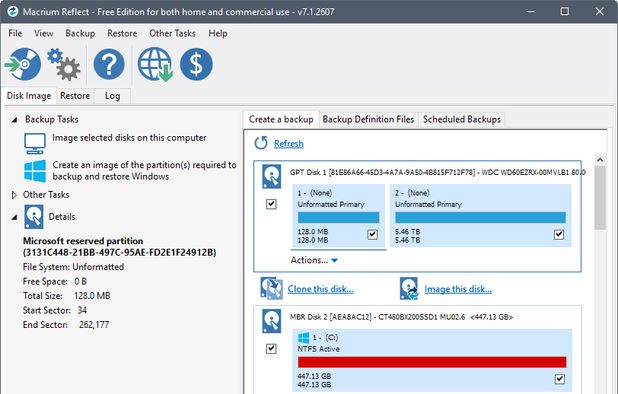Click the Windows logo backup task icon
The height and width of the screenshot is (394, 618).
point(35,171)
